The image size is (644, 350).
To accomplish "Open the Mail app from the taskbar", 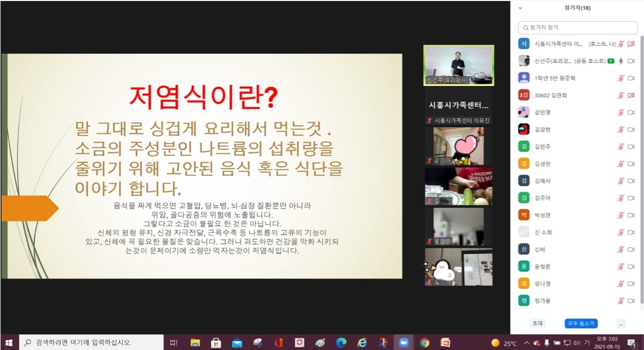I will click(237, 342).
